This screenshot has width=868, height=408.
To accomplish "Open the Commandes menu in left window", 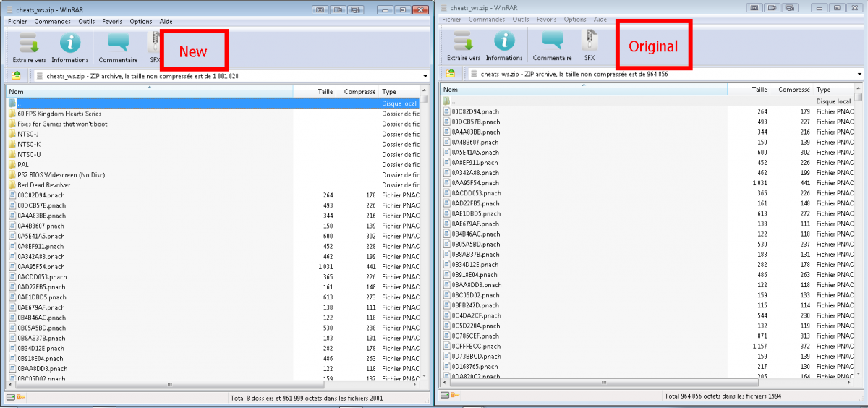I will coord(52,22).
